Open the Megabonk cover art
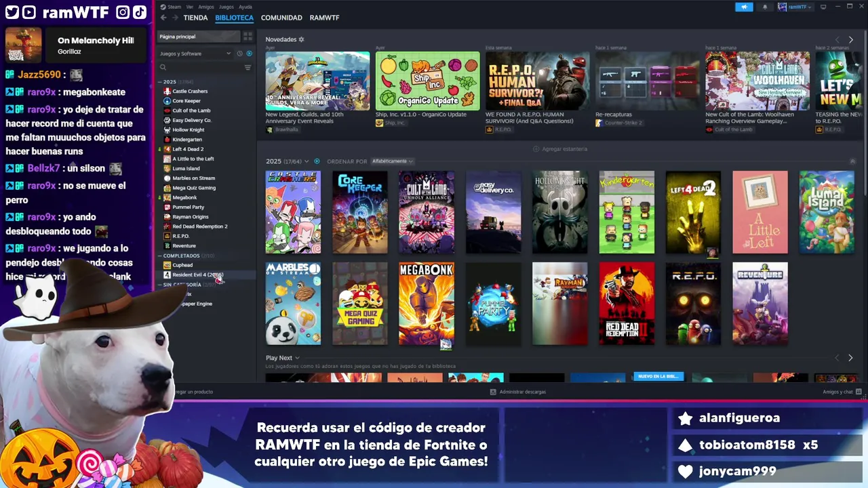The image size is (868, 488). (427, 304)
